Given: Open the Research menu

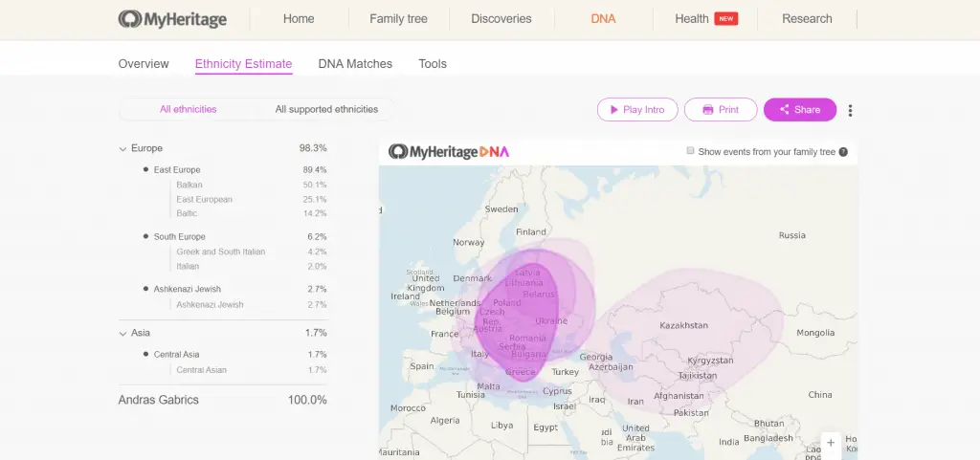Looking at the screenshot, I should [x=807, y=19].
